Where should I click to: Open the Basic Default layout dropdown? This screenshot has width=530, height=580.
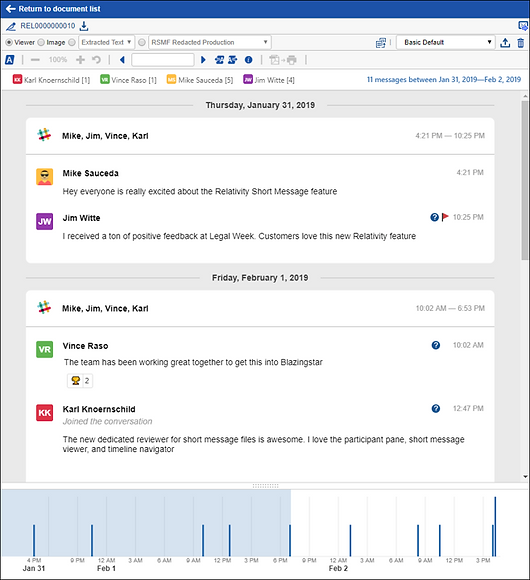[446, 42]
